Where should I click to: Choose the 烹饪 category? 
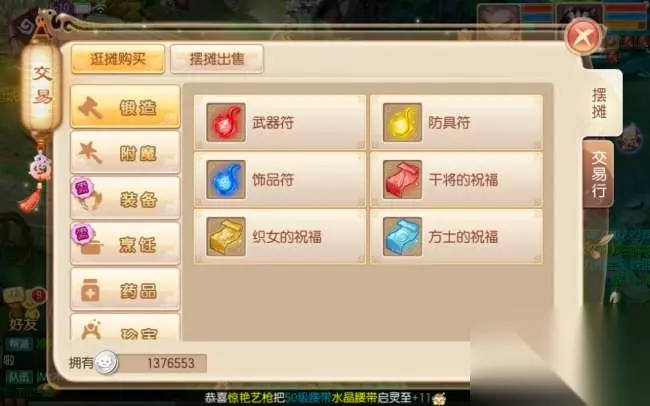coord(126,244)
